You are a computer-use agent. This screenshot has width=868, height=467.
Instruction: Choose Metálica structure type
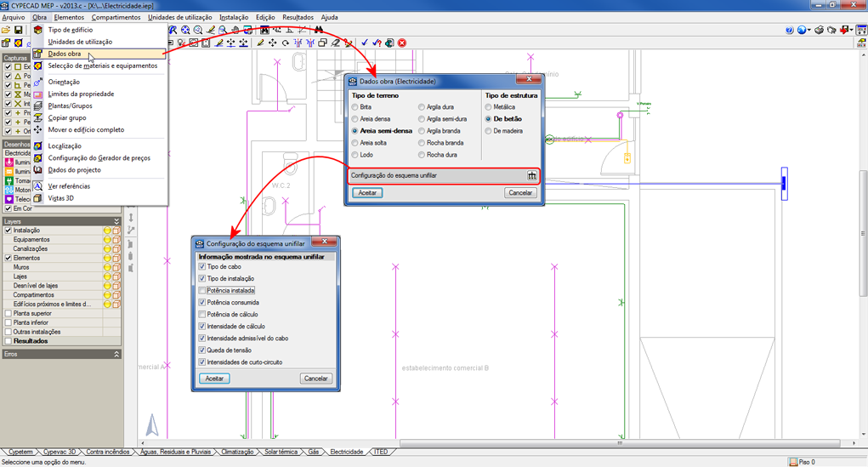488,108
